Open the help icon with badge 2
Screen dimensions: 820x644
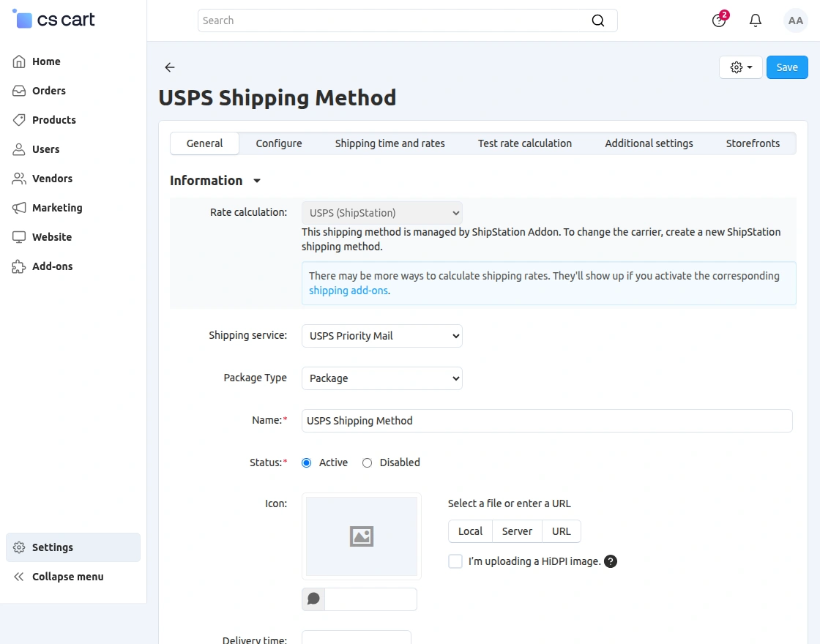coord(719,20)
